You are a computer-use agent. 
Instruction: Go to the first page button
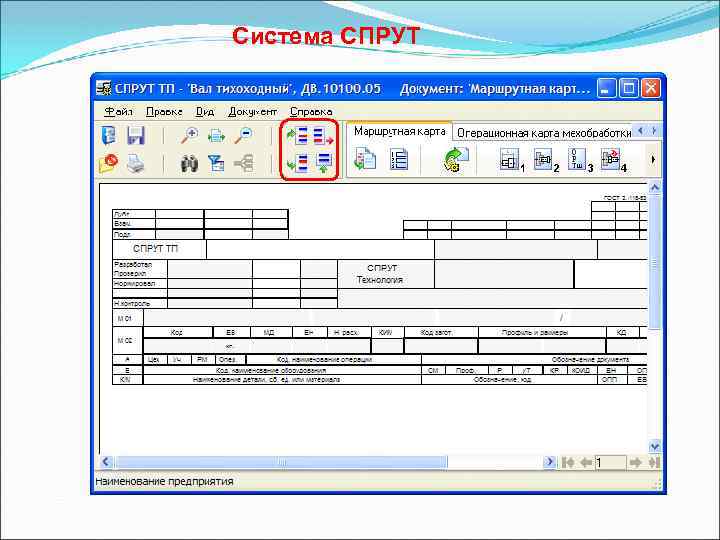tap(568, 462)
